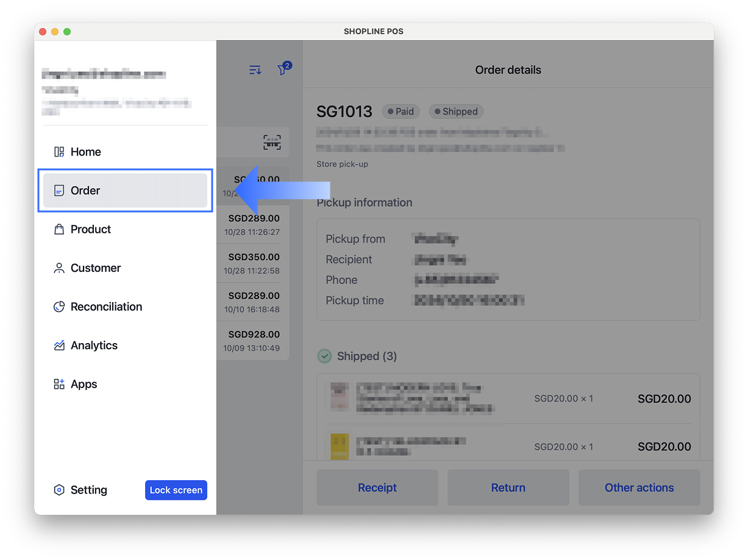Click the yellow product thumbnail
The image size is (748, 560).
pyautogui.click(x=340, y=446)
